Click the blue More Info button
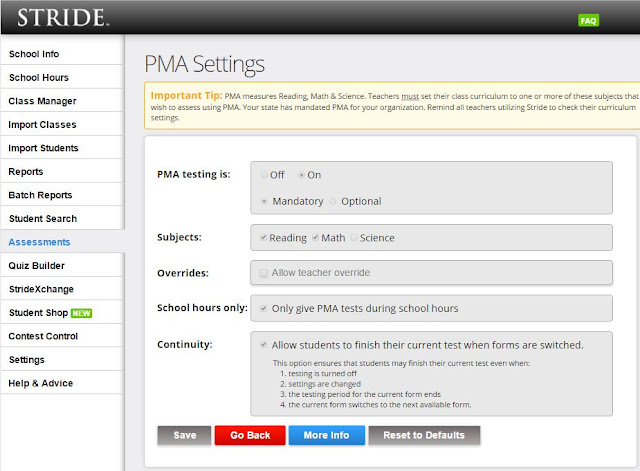 (327, 435)
